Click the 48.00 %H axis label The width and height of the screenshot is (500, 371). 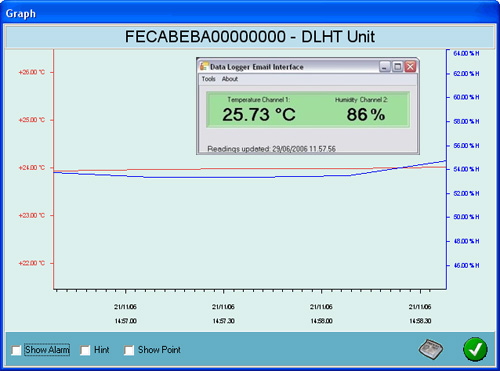(466, 241)
